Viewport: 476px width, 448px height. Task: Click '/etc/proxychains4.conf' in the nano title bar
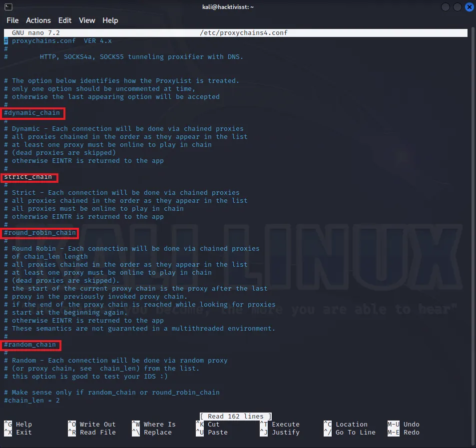[x=243, y=33]
